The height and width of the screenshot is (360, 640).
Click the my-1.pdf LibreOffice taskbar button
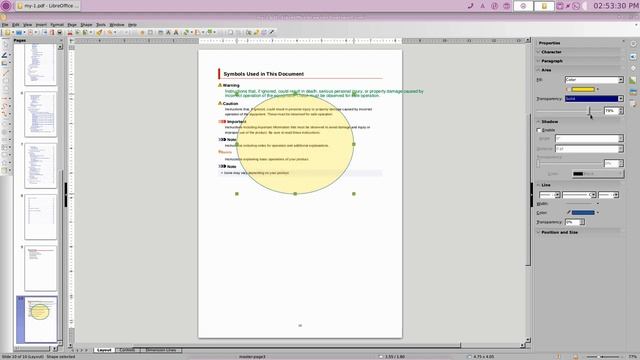point(47,6)
